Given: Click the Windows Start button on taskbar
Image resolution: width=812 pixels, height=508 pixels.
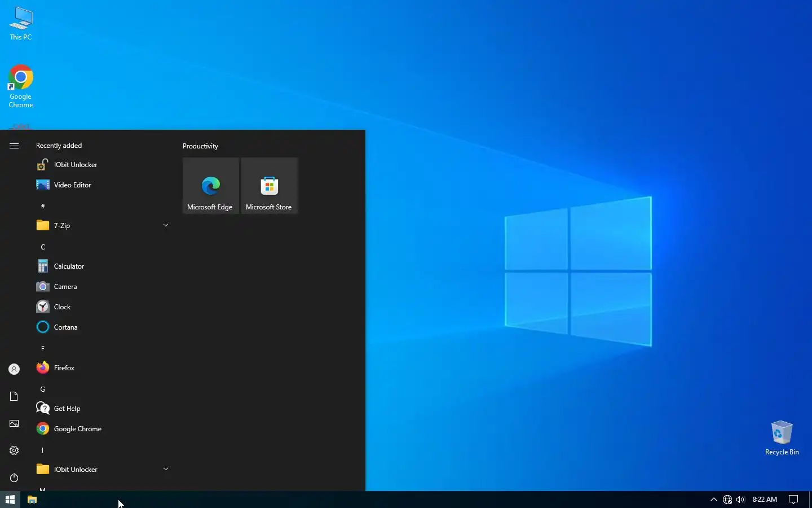Looking at the screenshot, I should coord(10,500).
